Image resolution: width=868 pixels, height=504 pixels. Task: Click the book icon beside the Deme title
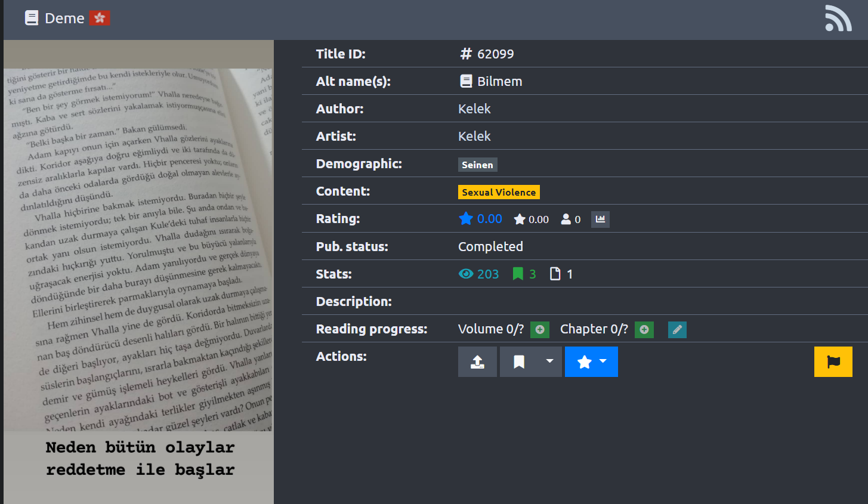point(32,18)
